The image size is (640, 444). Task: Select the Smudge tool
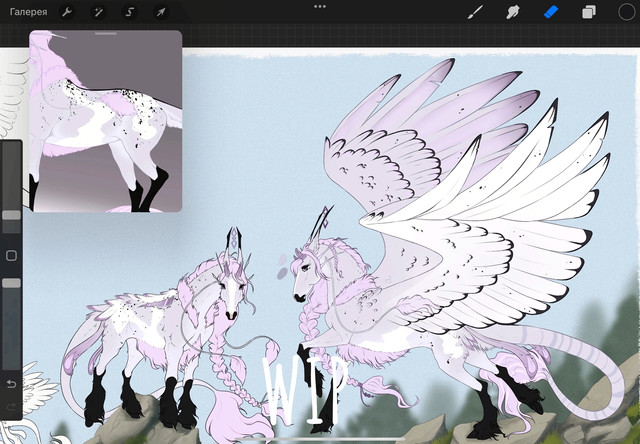coord(513,12)
